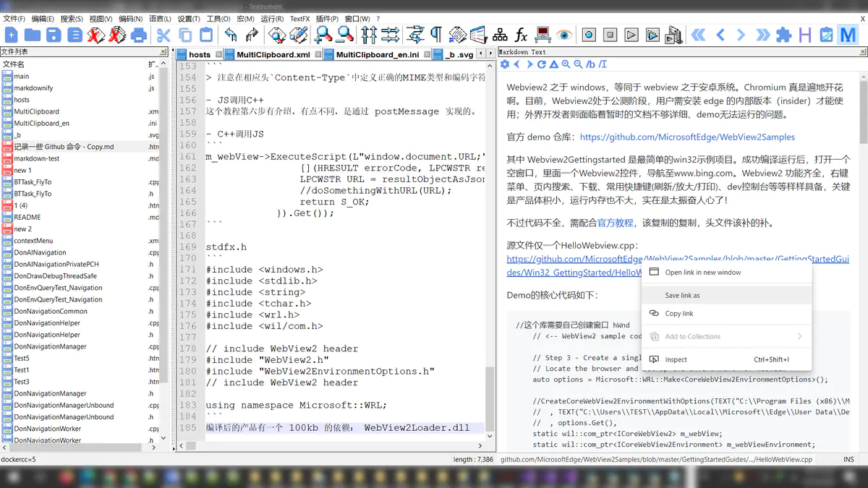Start macro recording with the record icon
868x488 pixels.
tap(589, 35)
